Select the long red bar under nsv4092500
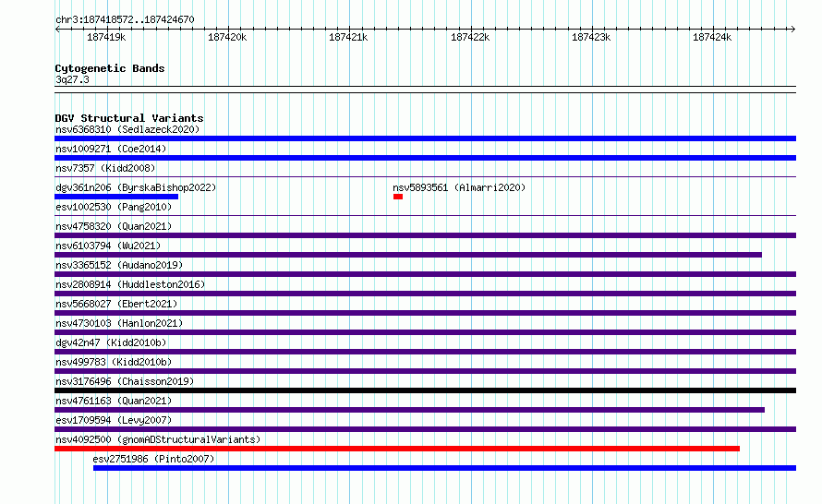Screen dimensions: 822x504 (x=397, y=449)
